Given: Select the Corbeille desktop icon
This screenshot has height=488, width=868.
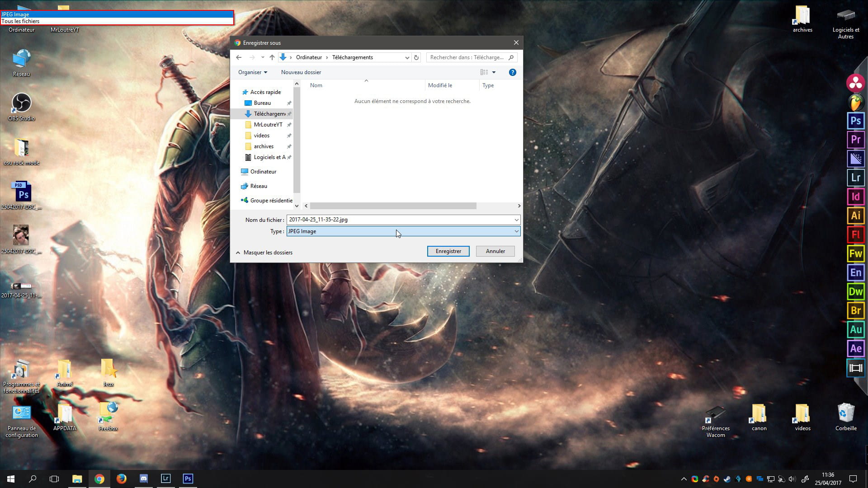Looking at the screenshot, I should tap(846, 417).
